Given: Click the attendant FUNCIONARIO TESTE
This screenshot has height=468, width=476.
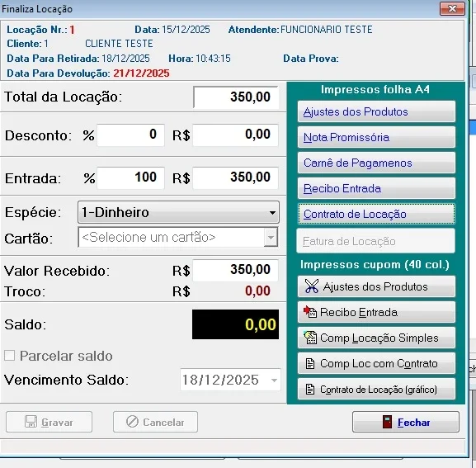Looking at the screenshot, I should click(327, 30).
